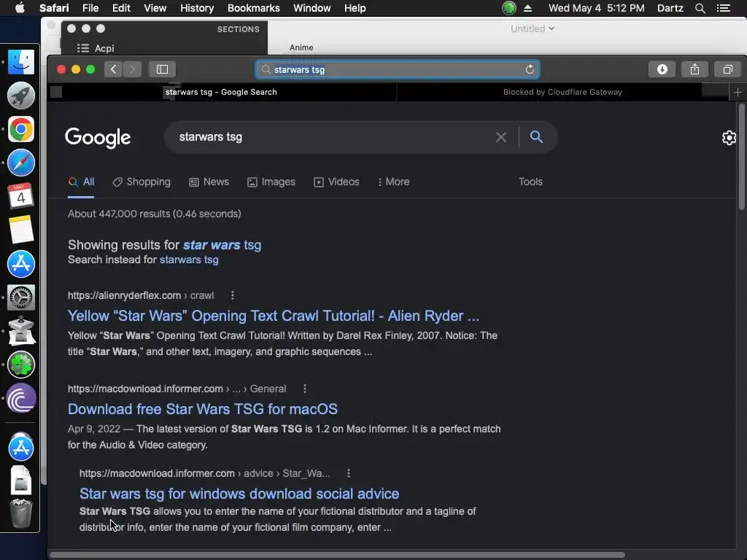
Task: Open the Share button in Safari toolbar
Action: [694, 69]
